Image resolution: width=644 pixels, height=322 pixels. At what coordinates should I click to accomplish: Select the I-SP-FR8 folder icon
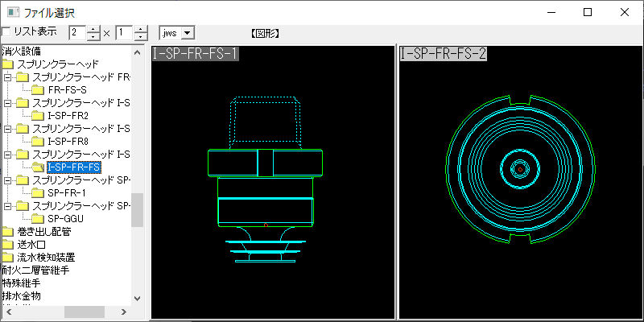pos(37,142)
